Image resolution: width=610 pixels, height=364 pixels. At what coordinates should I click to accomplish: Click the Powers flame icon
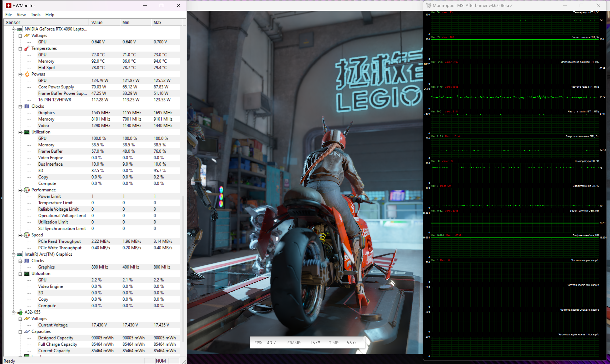click(27, 74)
